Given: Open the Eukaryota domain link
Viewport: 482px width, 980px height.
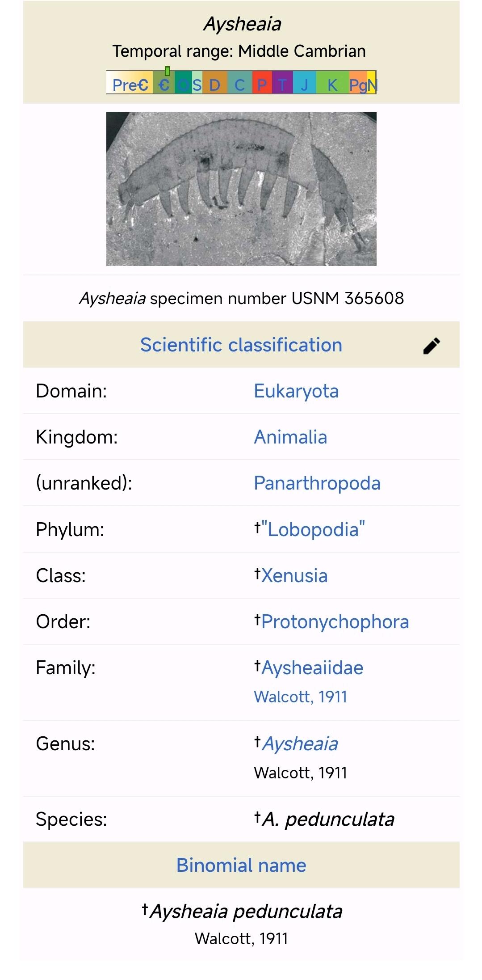Looking at the screenshot, I should (x=296, y=391).
